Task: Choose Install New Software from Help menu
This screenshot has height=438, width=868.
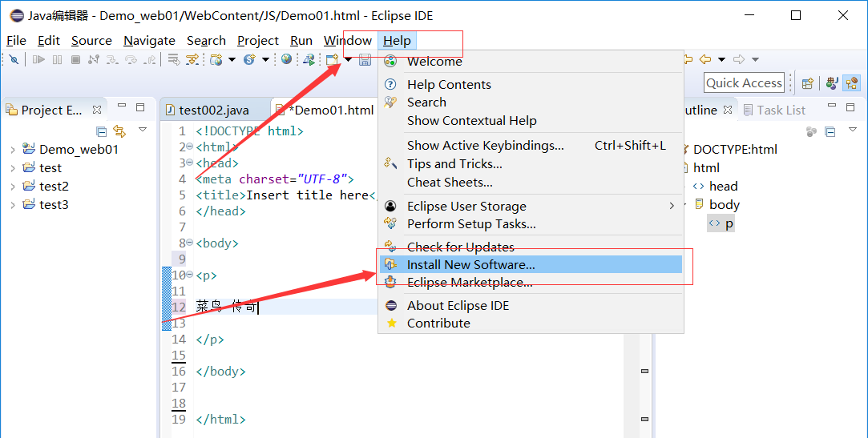Action: pos(531,264)
